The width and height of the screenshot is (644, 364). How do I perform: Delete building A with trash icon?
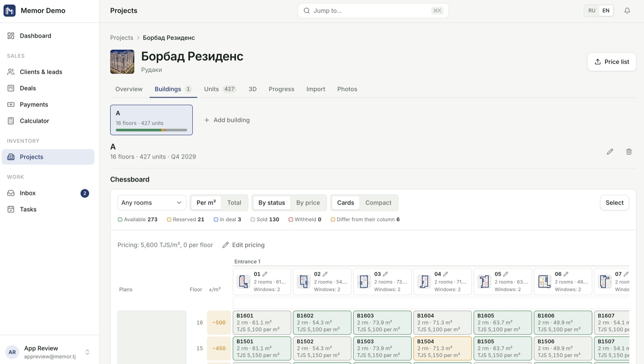[629, 152]
